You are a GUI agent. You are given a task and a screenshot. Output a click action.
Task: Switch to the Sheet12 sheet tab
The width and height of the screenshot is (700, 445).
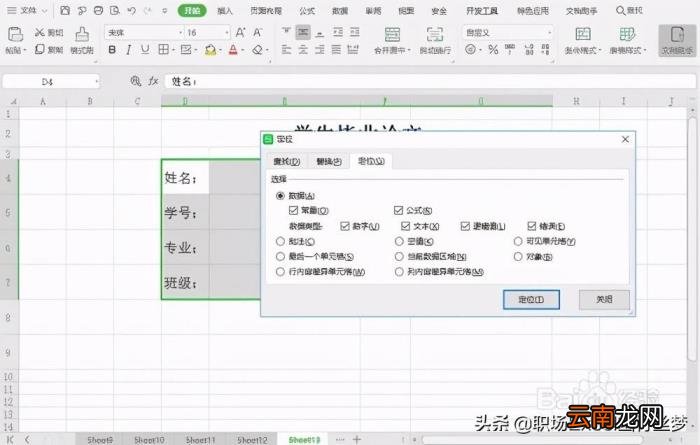point(252,440)
